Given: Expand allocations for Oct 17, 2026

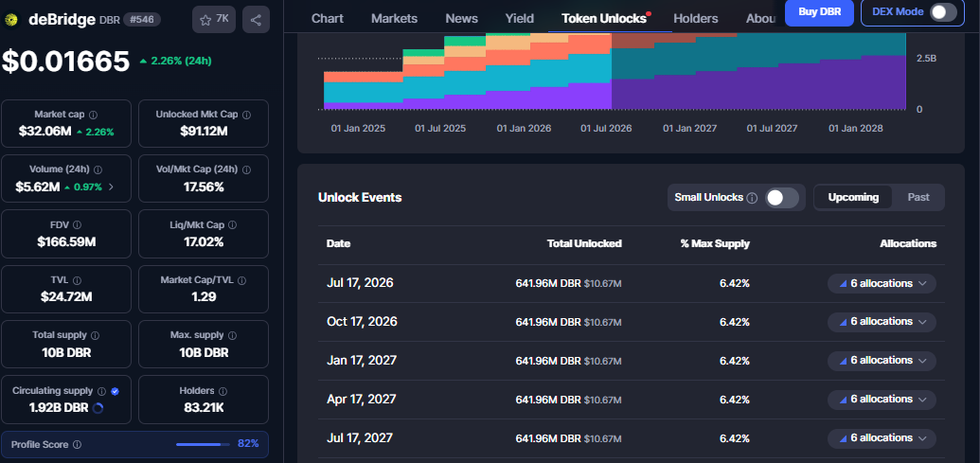Looking at the screenshot, I should click(x=882, y=322).
